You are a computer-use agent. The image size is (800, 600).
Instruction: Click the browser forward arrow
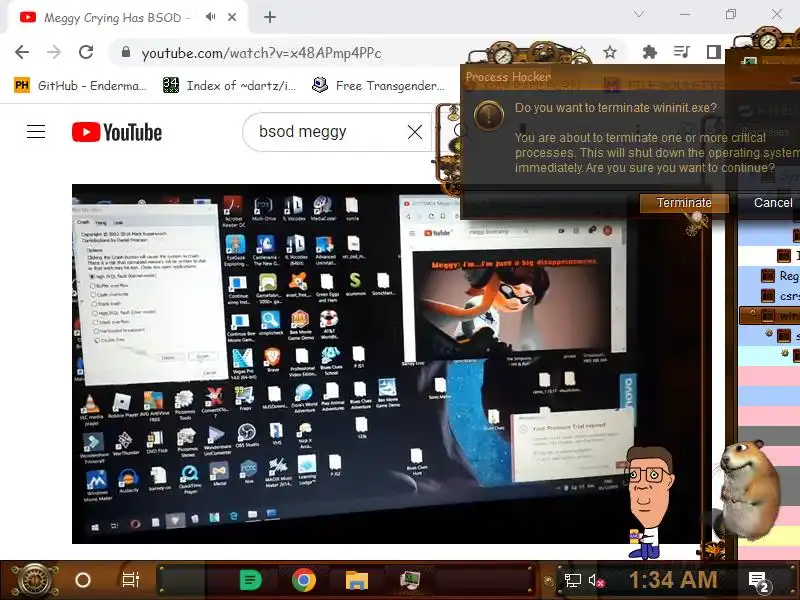coord(54,53)
